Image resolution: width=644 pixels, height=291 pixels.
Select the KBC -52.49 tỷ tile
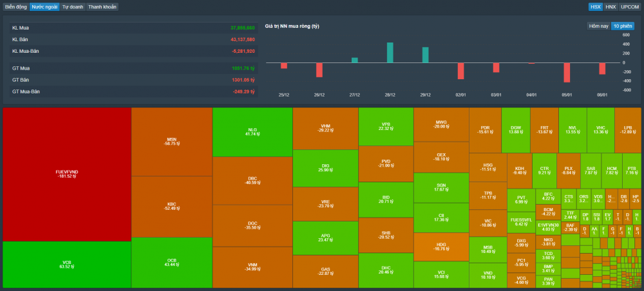(172, 207)
